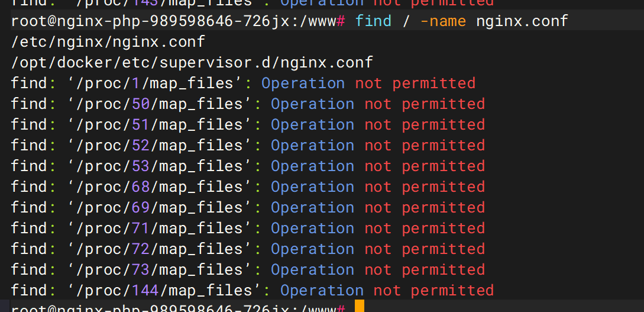The width and height of the screenshot is (644, 312).
Task: Click the '/proc/71/map_files' error line
Action: [x=248, y=228]
